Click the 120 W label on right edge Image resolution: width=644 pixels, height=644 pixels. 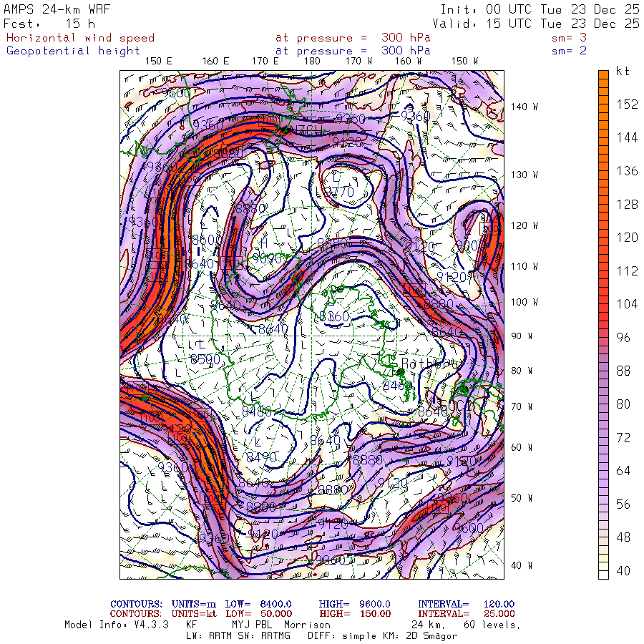pyautogui.click(x=525, y=225)
